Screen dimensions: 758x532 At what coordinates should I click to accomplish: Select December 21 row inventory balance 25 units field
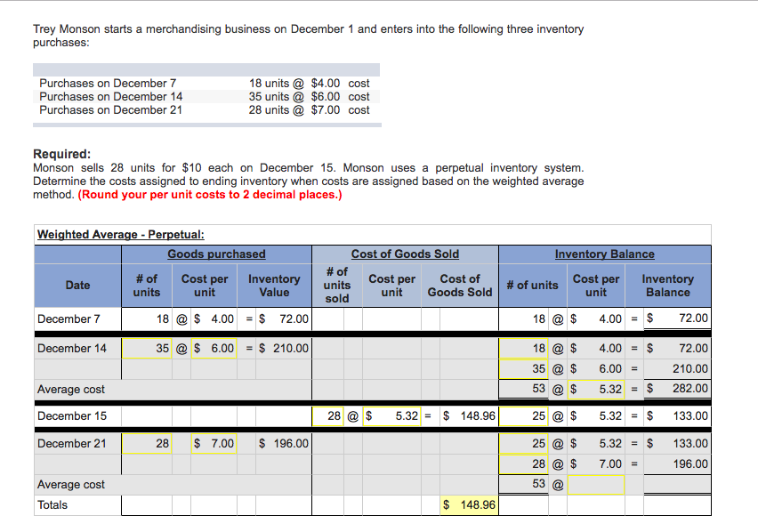(523, 444)
